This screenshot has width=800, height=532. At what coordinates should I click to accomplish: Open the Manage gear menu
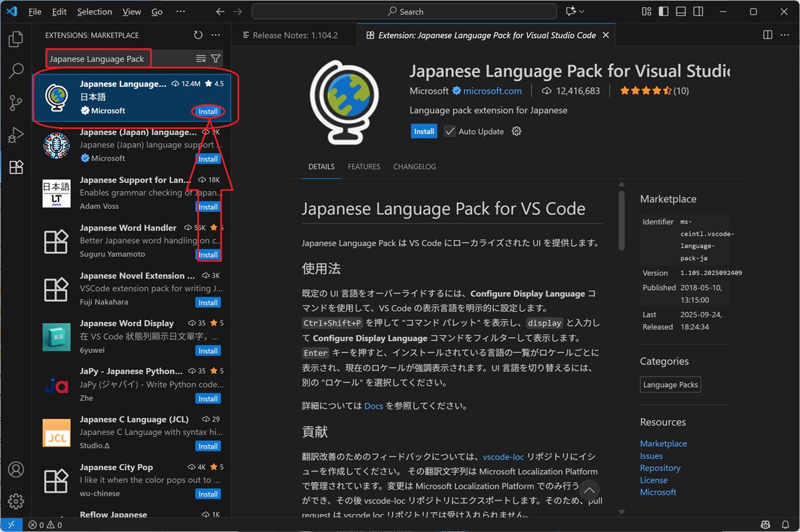pyautogui.click(x=16, y=501)
